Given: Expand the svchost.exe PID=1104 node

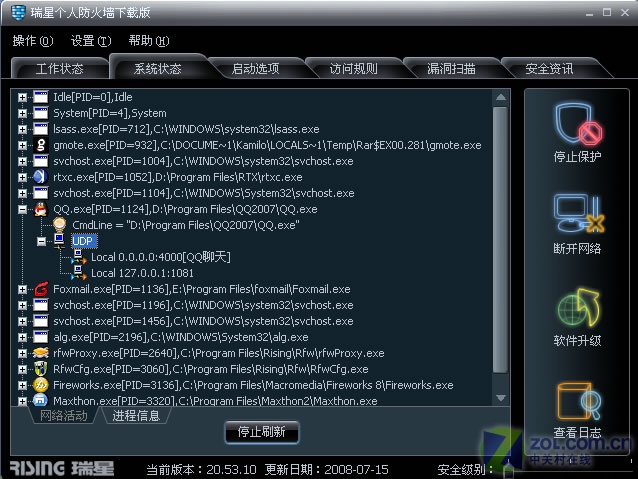Looking at the screenshot, I should [x=22, y=193].
